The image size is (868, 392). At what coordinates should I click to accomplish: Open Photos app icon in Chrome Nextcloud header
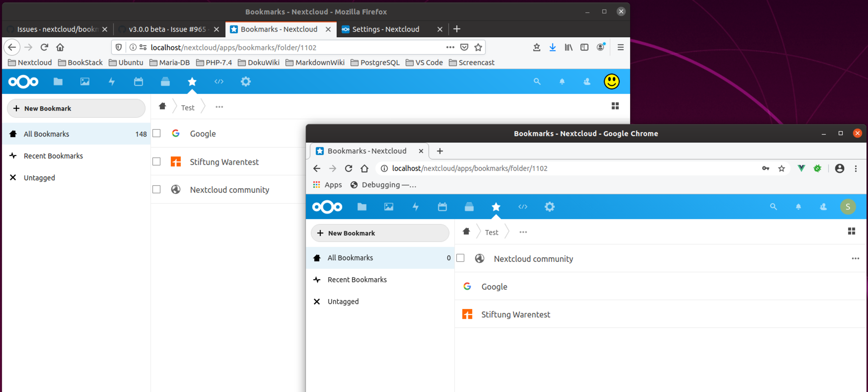tap(389, 207)
